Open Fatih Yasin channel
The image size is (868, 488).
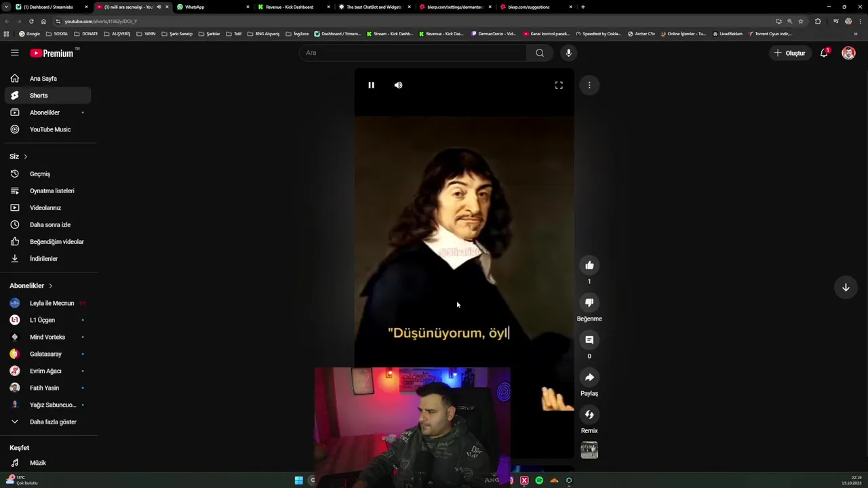pos(47,388)
